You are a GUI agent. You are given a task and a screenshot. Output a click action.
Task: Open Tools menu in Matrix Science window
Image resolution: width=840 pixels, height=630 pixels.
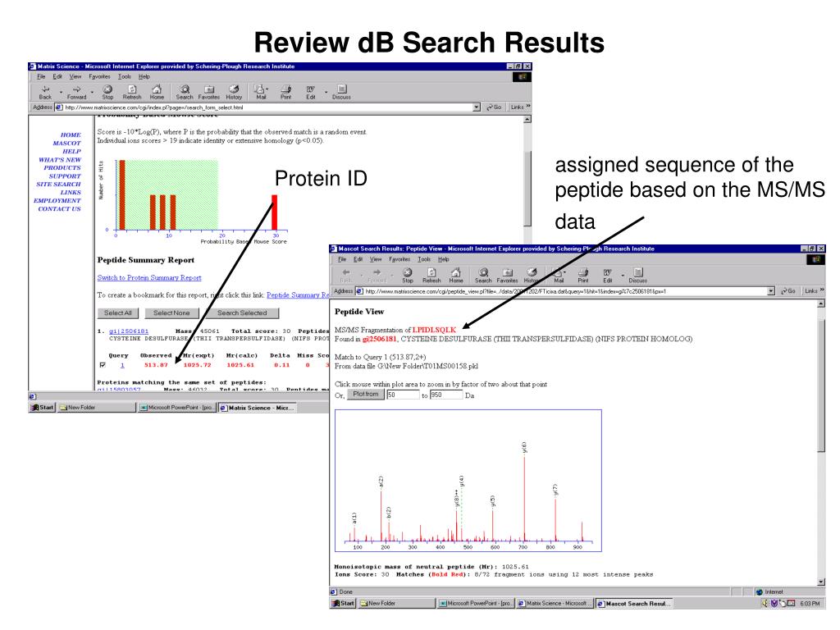125,76
